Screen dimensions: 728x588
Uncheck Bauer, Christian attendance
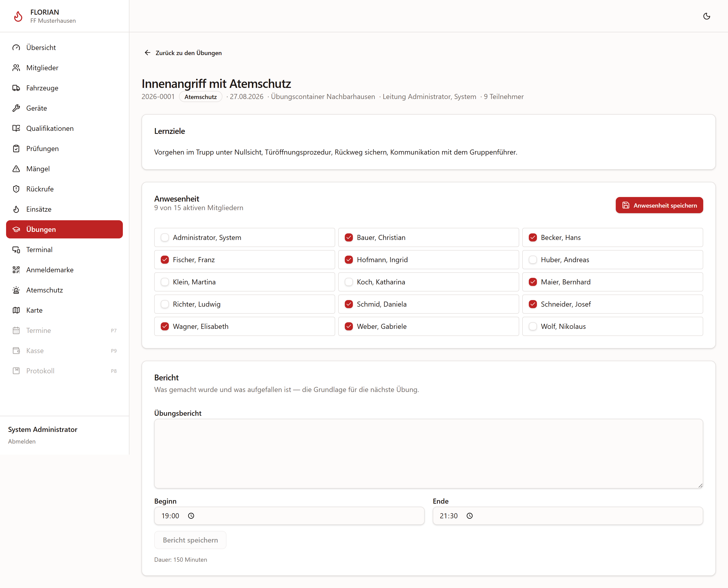click(x=349, y=237)
